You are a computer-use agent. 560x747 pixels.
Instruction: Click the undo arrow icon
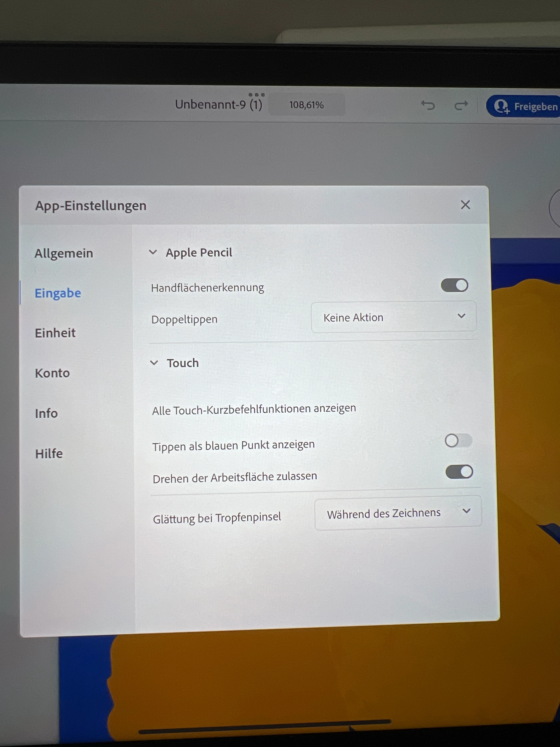click(x=428, y=105)
